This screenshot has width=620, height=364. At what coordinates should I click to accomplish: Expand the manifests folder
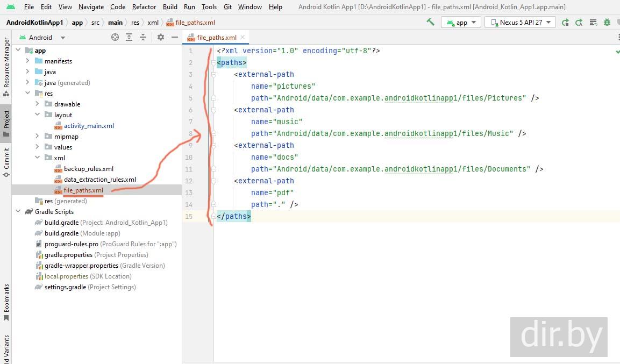[27, 61]
